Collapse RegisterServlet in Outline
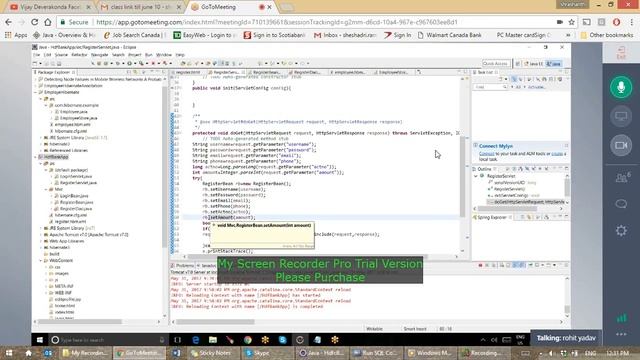 coord(476,176)
